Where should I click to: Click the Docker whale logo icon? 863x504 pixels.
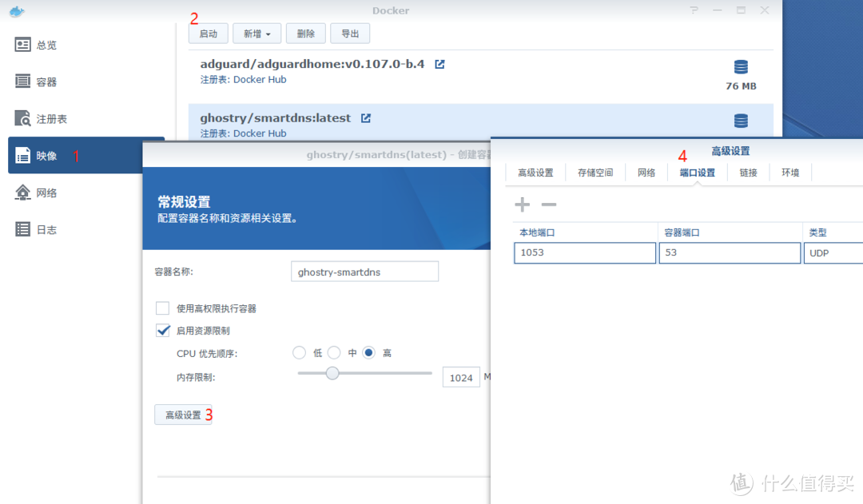pyautogui.click(x=17, y=10)
